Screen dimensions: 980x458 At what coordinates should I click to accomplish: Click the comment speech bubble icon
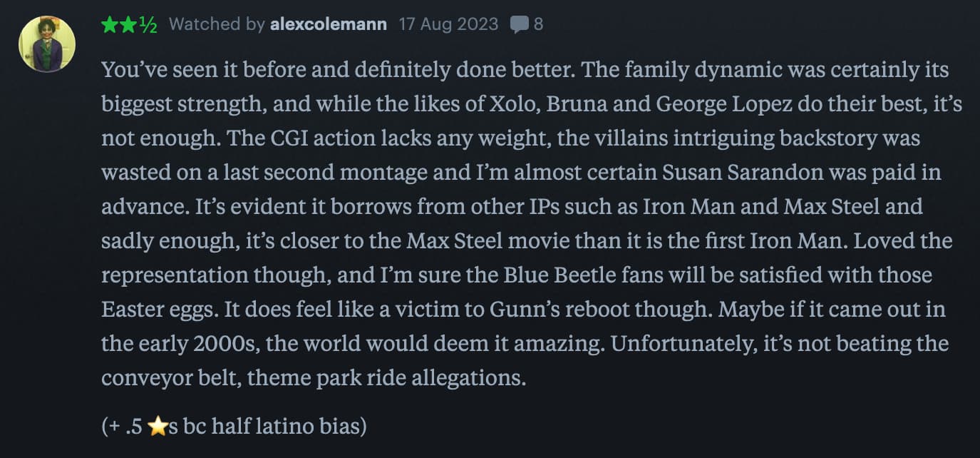click(x=520, y=25)
